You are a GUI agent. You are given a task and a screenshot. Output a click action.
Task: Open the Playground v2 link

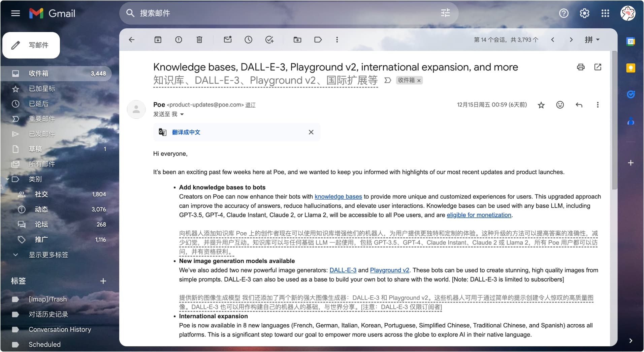click(x=390, y=270)
